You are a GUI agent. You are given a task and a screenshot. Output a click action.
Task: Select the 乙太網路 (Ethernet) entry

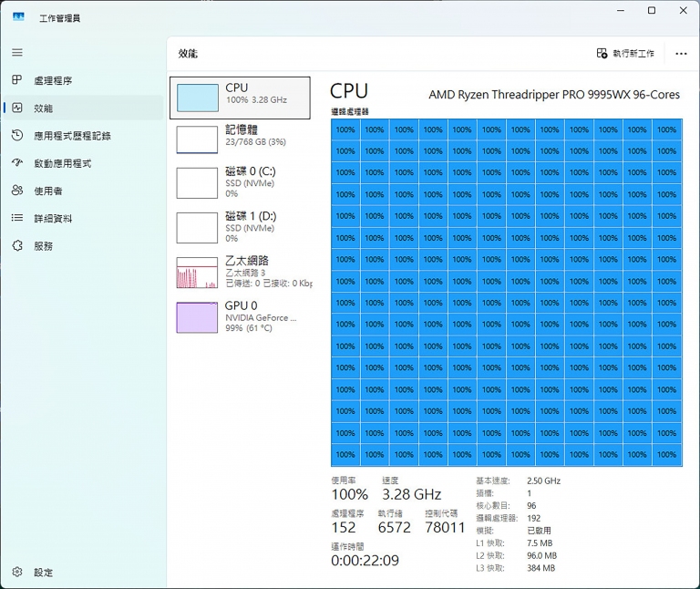click(241, 271)
